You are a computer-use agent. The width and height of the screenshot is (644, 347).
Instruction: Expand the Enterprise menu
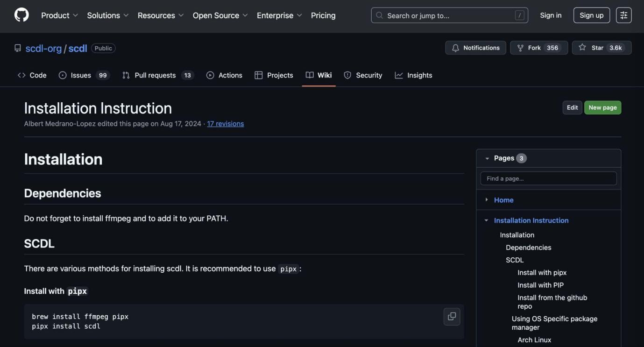279,15
